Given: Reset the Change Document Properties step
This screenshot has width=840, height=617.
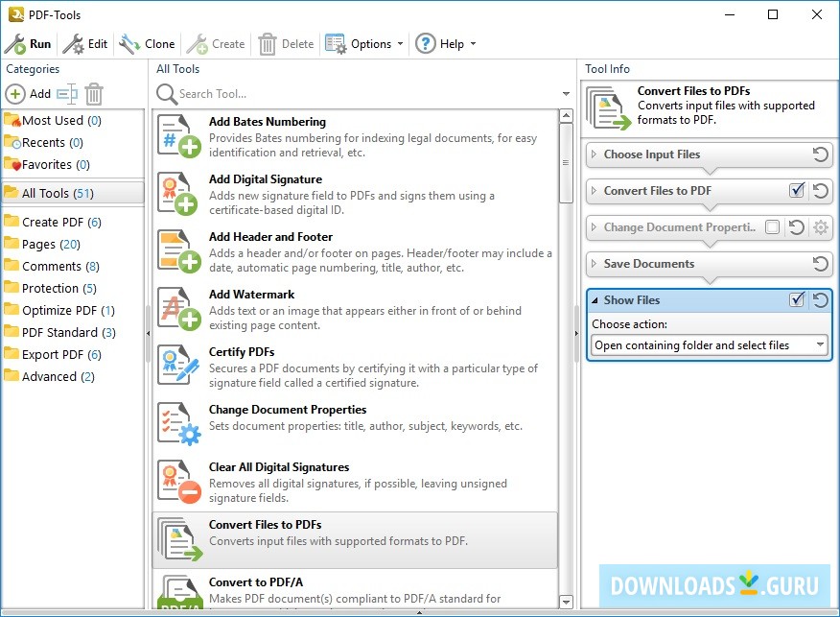Looking at the screenshot, I should (x=797, y=227).
